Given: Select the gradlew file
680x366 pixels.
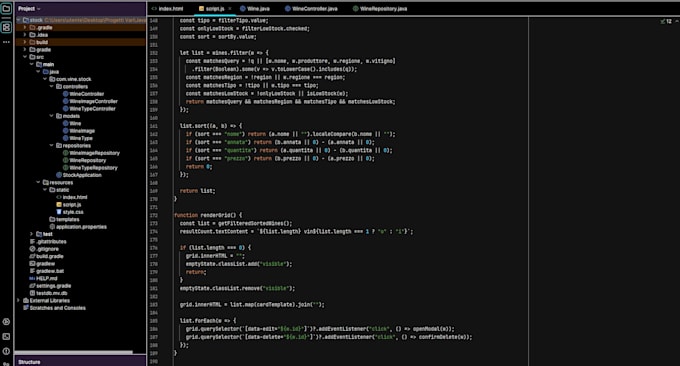Looking at the screenshot, I should tap(42, 263).
